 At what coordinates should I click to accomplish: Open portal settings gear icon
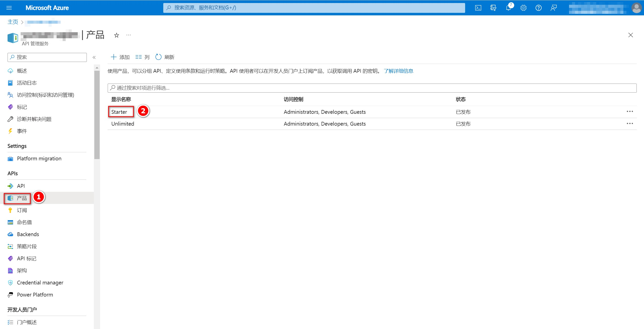click(x=524, y=8)
